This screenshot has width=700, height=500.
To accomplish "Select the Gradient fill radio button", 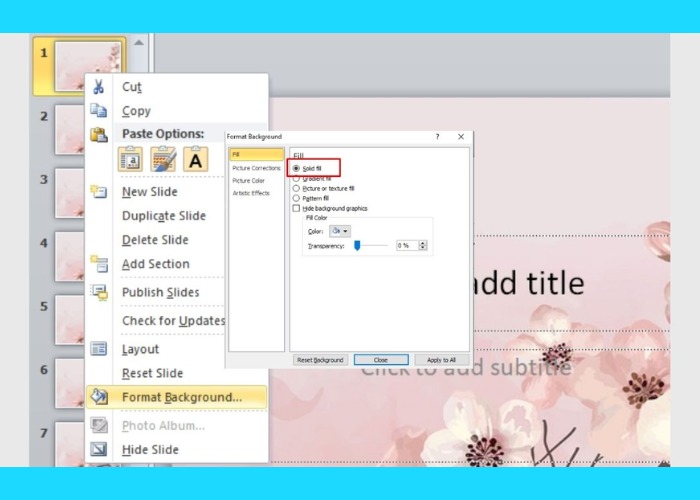I will pos(296,179).
